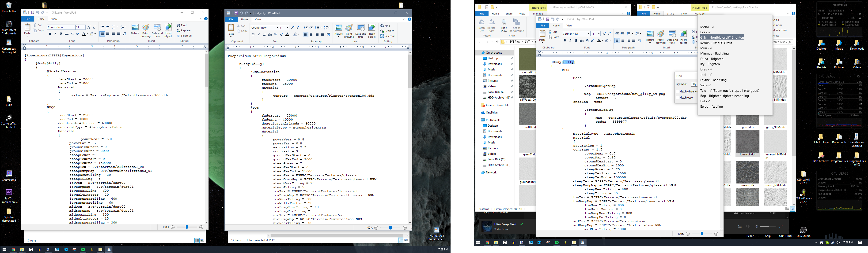Switch to View tab in KSPRC.cfg WordPad

point(569,26)
